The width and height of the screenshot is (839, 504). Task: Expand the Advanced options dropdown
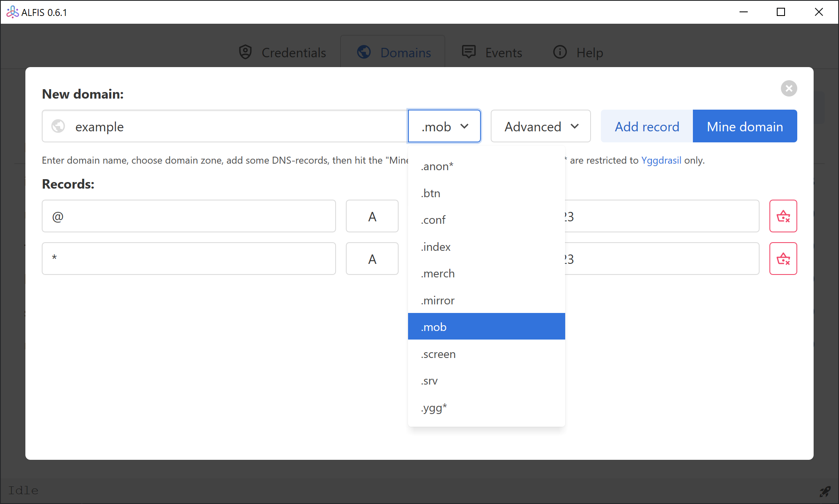(540, 126)
